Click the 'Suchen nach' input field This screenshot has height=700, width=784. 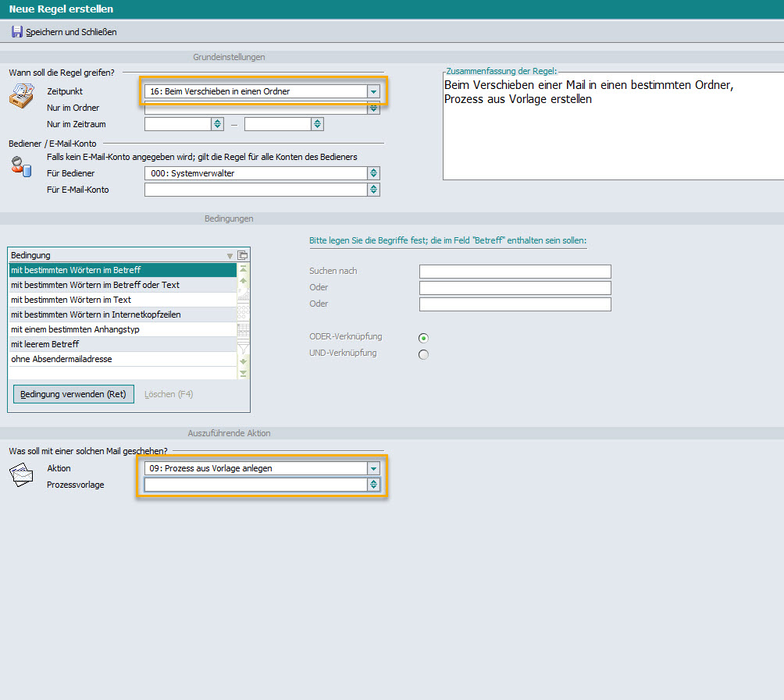tap(515, 272)
